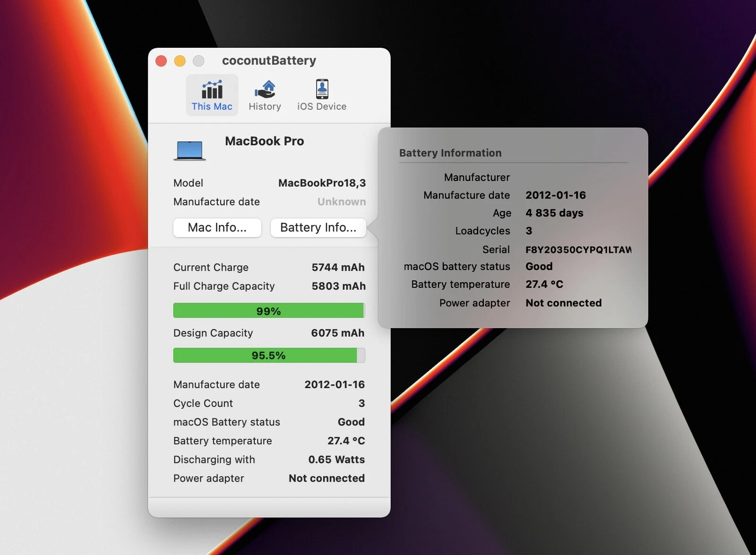The height and width of the screenshot is (555, 756).
Task: Click the disabled zoom window button
Action: coord(199,61)
